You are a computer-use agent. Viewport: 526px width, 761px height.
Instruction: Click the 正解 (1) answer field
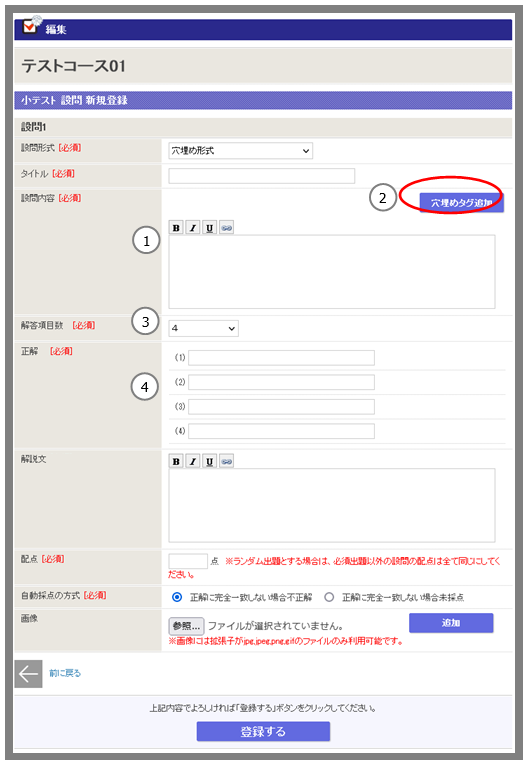281,358
